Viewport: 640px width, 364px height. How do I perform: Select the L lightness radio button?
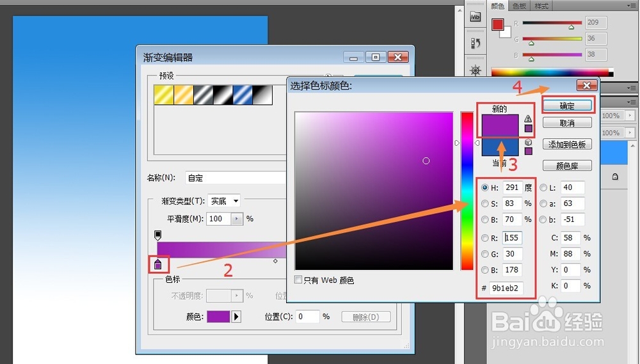543,187
